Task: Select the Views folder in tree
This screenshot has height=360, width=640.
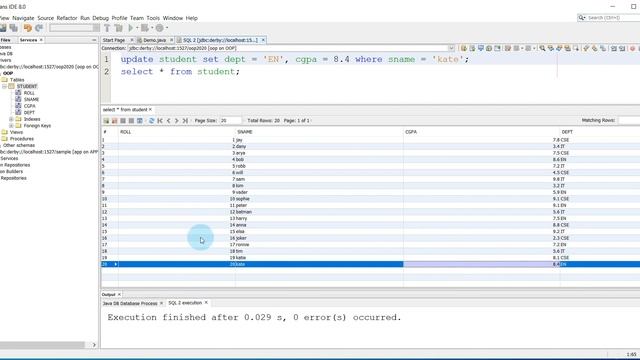Action: pyautogui.click(x=16, y=132)
